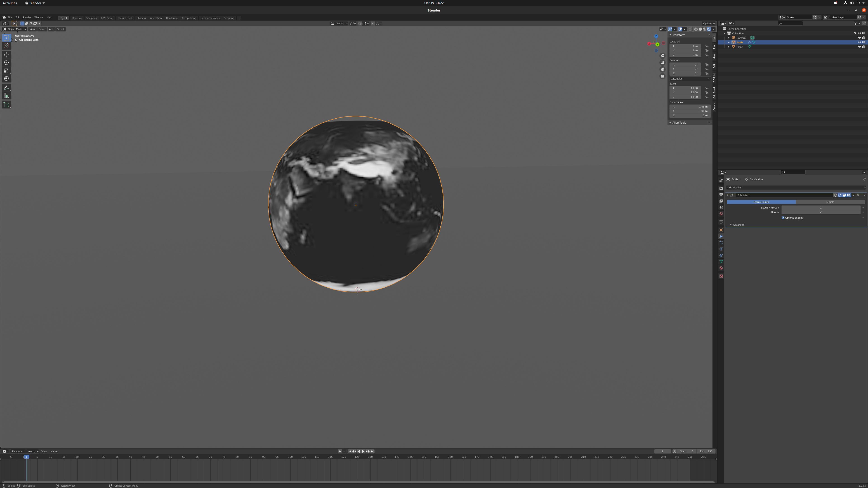The width and height of the screenshot is (868, 488).
Task: Select the Scale tool
Action: tap(6, 71)
